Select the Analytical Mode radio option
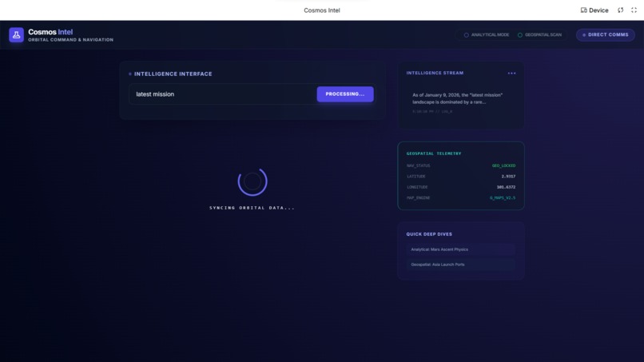Image resolution: width=644 pixels, height=362 pixels. tap(487, 35)
